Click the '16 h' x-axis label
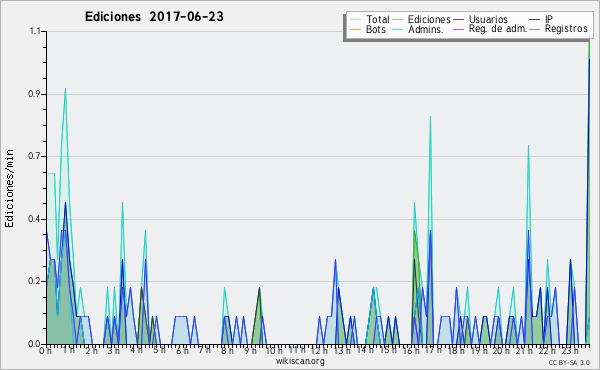 point(411,351)
